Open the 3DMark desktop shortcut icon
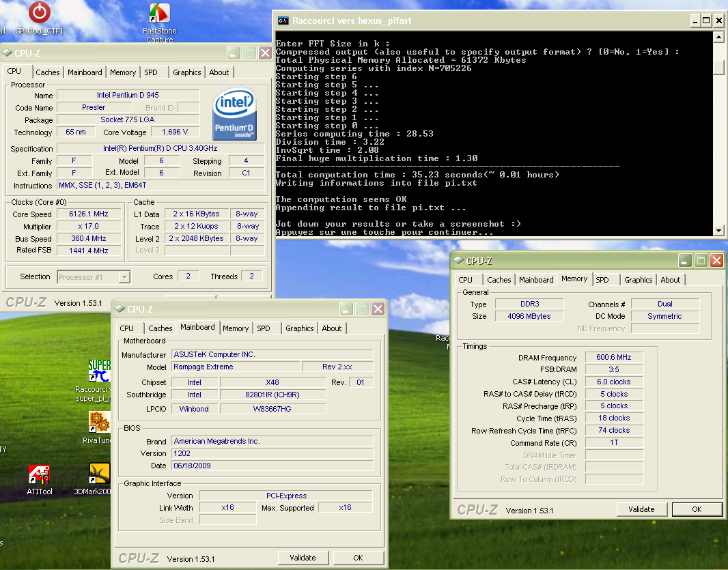The width and height of the screenshot is (728, 570). coord(99,474)
